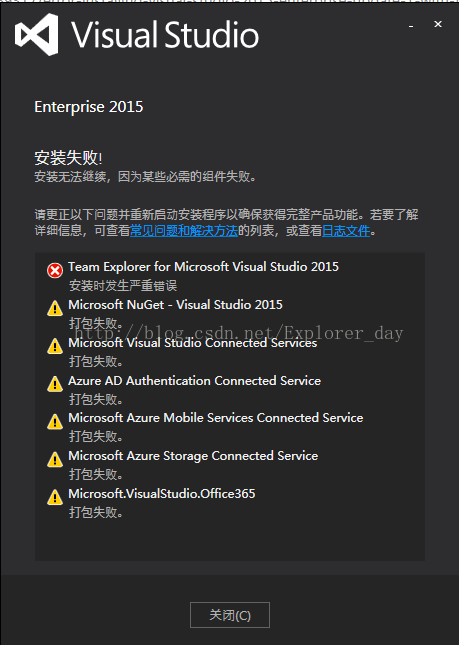Click the 关闭(C) button
This screenshot has width=459, height=645.
pyautogui.click(x=230, y=615)
